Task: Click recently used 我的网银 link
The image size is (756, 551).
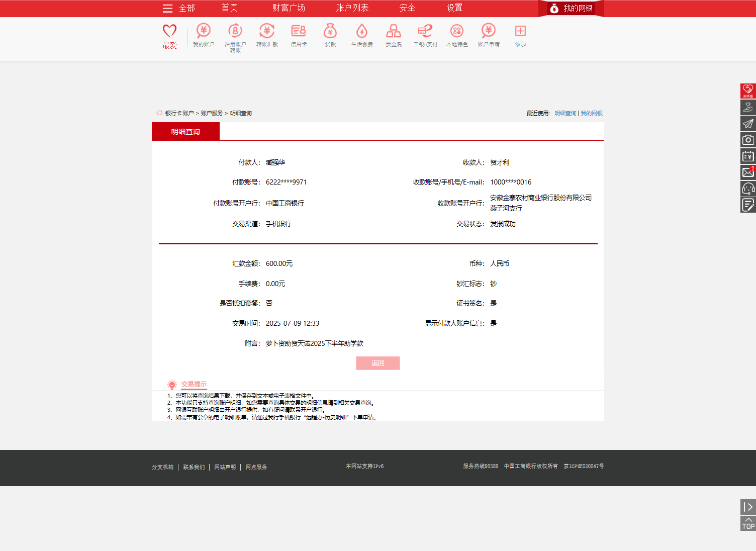Action: point(592,113)
